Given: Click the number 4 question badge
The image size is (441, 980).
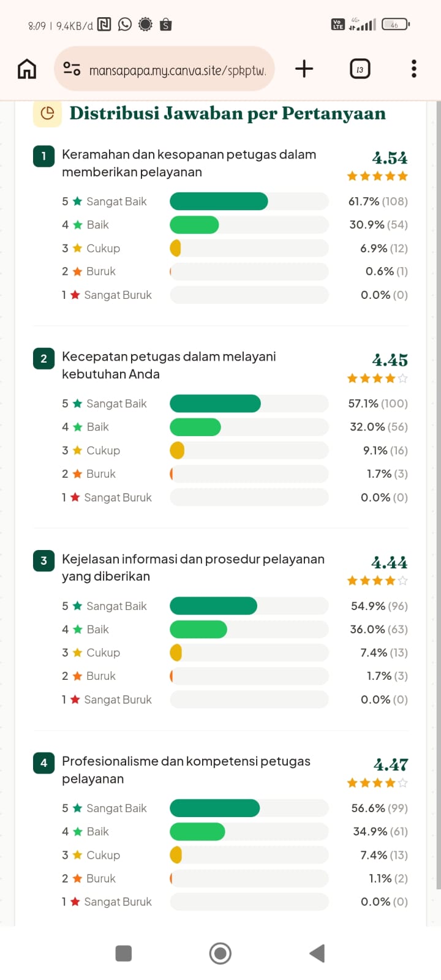Looking at the screenshot, I should click(43, 763).
